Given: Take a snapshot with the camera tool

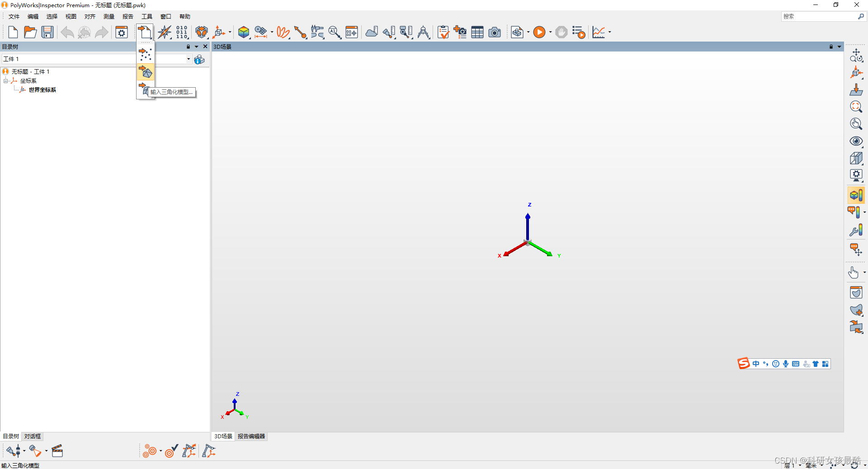Looking at the screenshot, I should pyautogui.click(x=495, y=32).
